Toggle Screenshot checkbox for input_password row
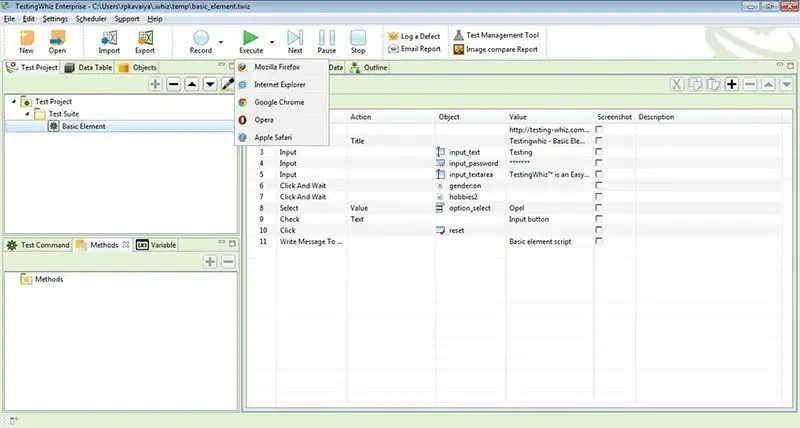The image size is (800, 428). [x=599, y=163]
